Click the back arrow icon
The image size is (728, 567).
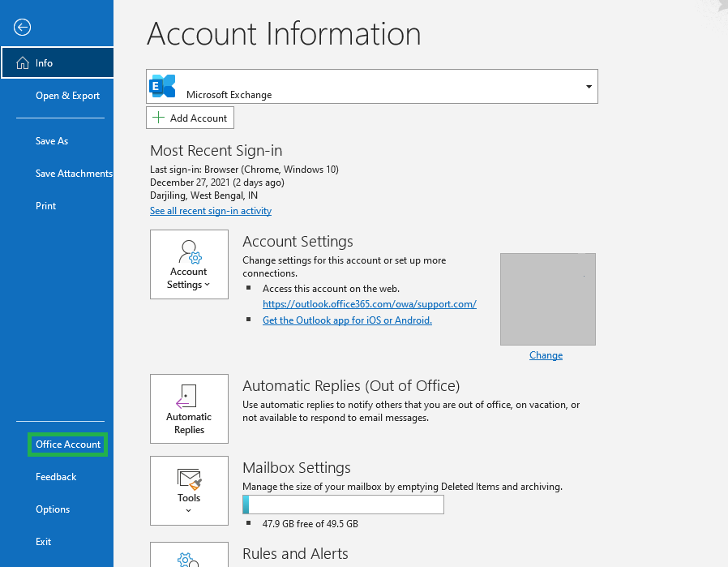pos(22,27)
